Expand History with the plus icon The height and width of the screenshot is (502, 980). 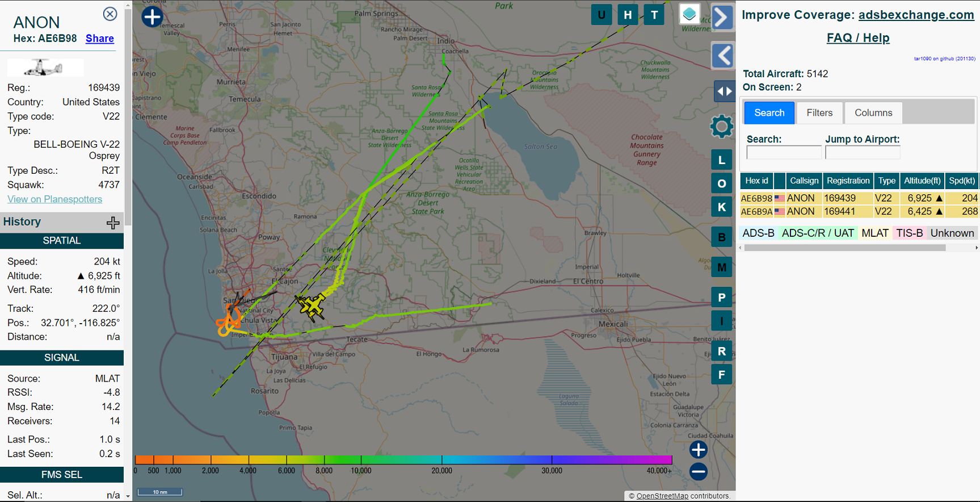[113, 223]
